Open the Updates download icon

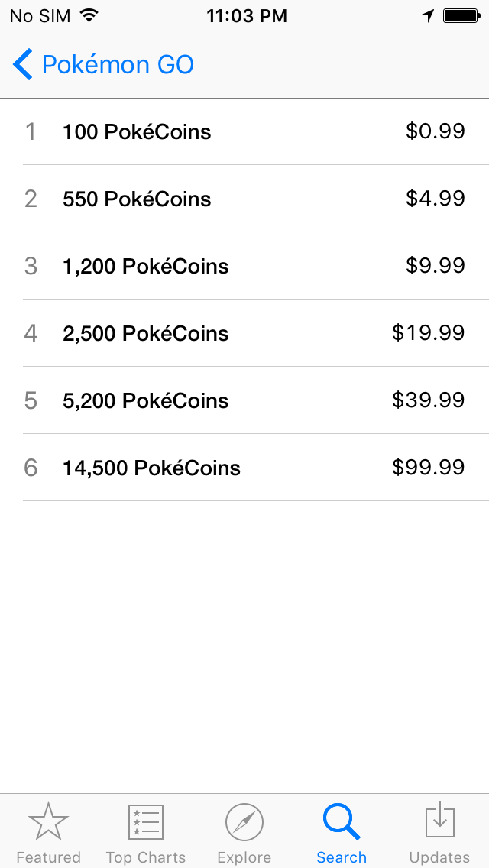(439, 819)
